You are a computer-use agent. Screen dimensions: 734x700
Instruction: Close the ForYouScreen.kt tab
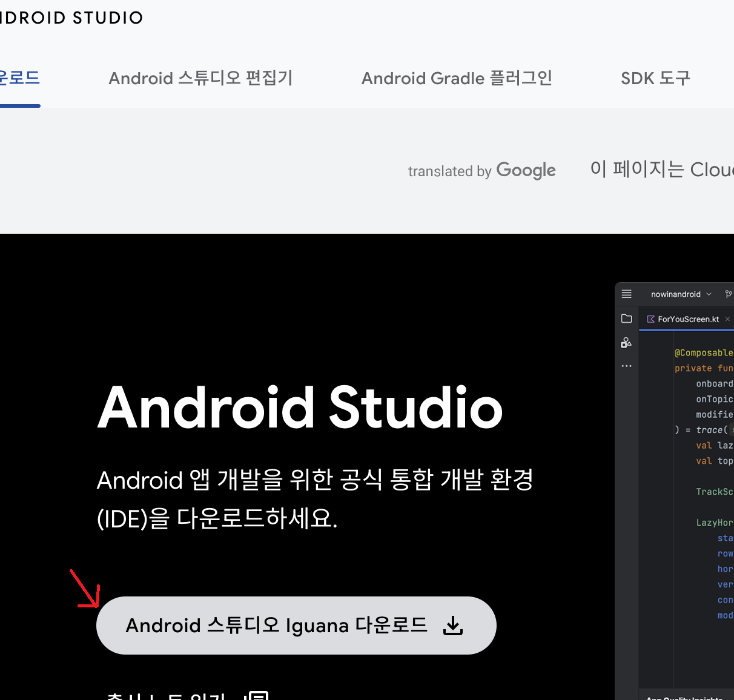pyautogui.click(x=727, y=319)
